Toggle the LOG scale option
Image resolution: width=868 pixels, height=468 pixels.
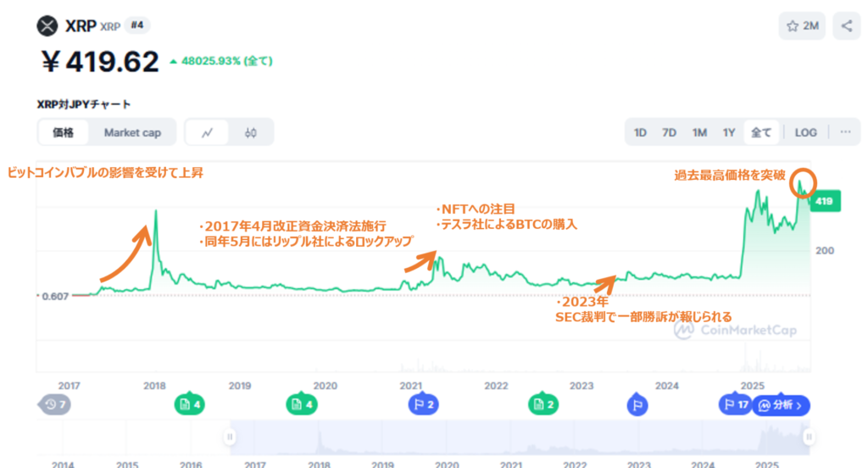click(806, 132)
